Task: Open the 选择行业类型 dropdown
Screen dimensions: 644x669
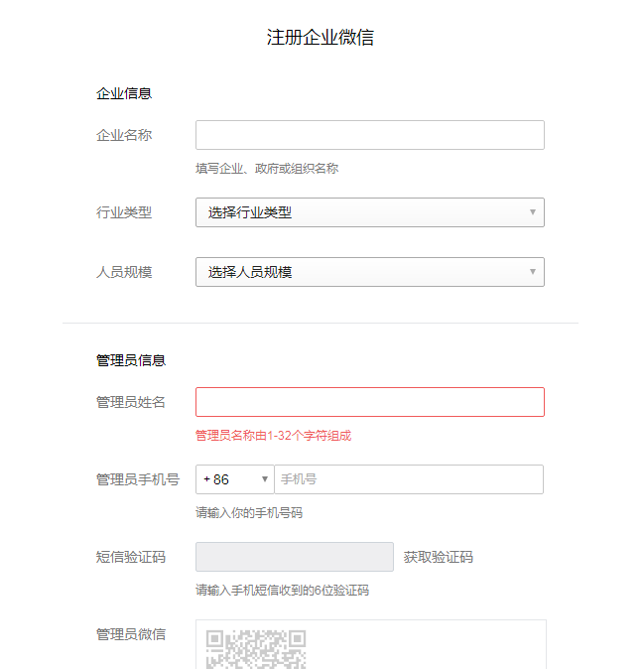Action: (369, 212)
